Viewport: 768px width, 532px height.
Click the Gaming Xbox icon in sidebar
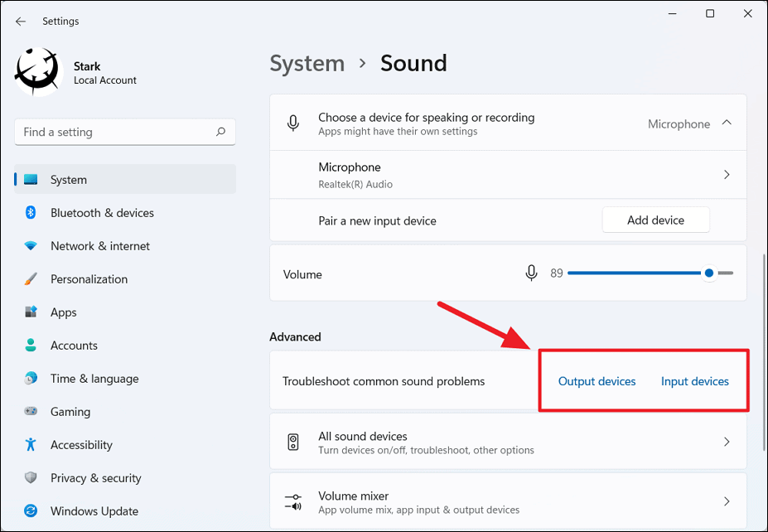pyautogui.click(x=31, y=412)
